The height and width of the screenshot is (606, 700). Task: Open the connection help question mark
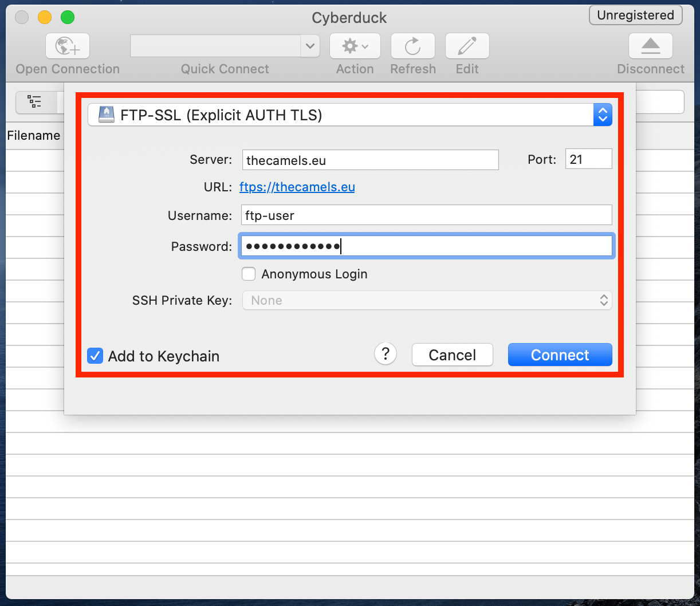[x=386, y=353]
